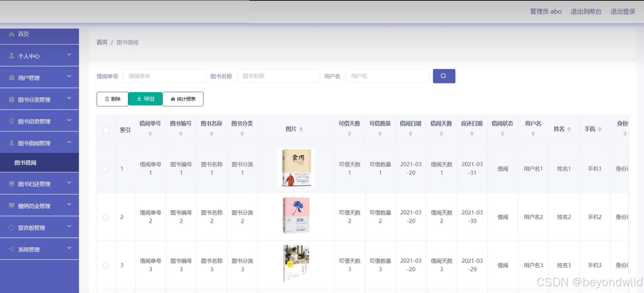
Task: Open the book cover image in row 3
Action: coord(296,264)
